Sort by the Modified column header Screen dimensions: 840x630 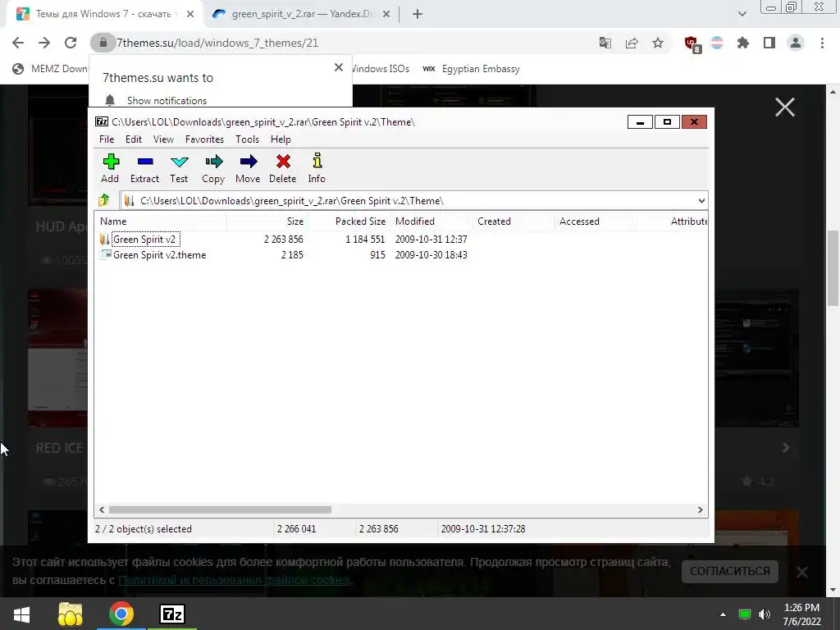click(431, 221)
